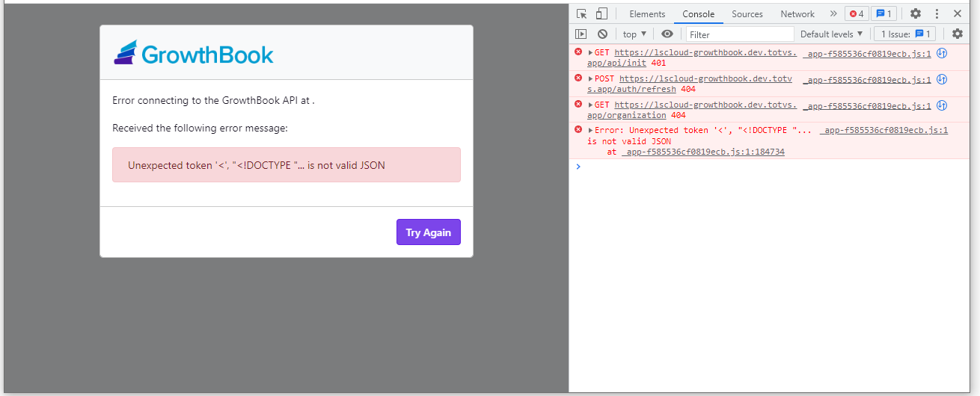Activate the inspect element picker icon
Screen dimensions: 980x396
[x=581, y=13]
